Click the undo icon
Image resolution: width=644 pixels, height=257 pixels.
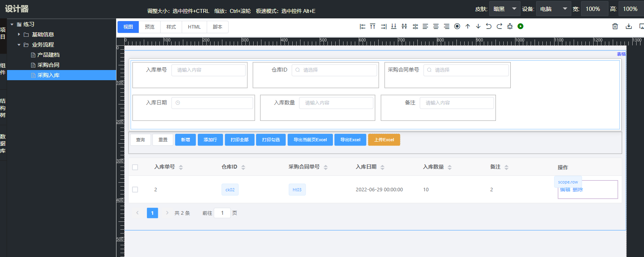(489, 26)
